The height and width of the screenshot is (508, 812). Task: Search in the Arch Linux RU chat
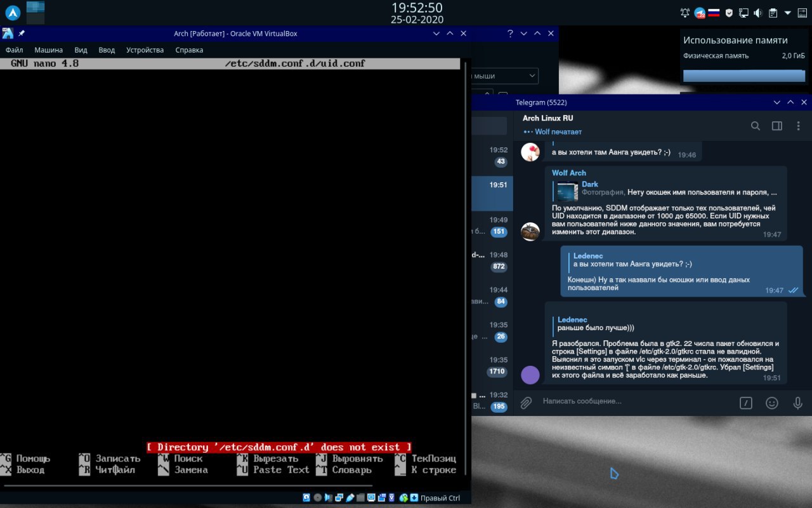[756, 126]
